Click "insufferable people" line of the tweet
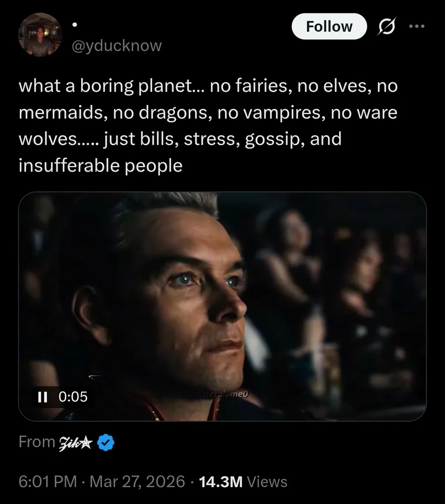 (x=100, y=166)
